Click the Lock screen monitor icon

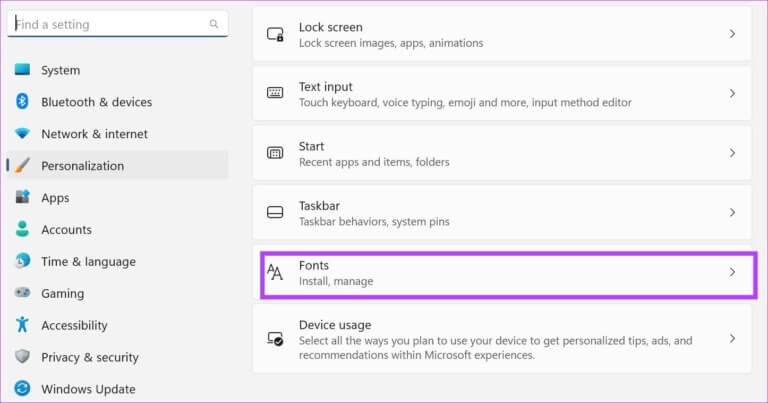coord(275,34)
